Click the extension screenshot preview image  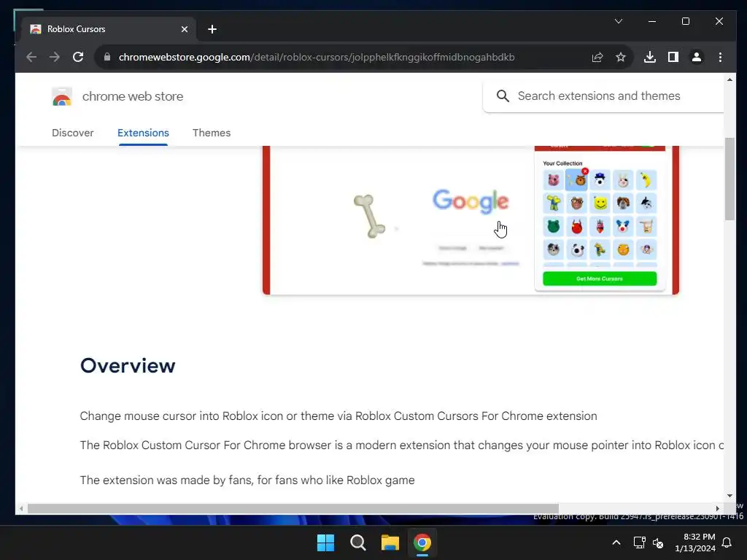click(x=471, y=220)
